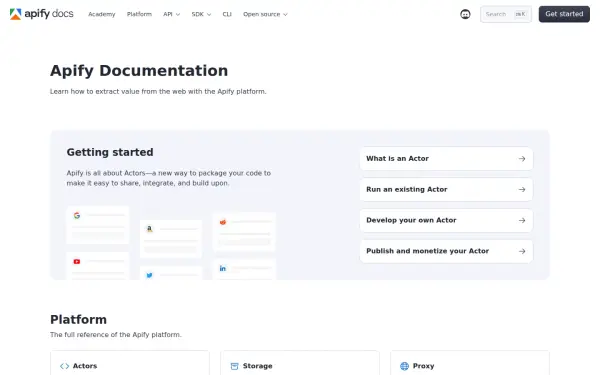Click the Apify Documentation heading
The width and height of the screenshot is (600, 375).
[139, 71]
